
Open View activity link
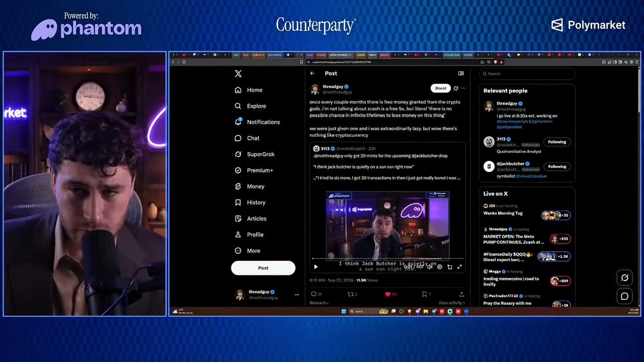click(451, 303)
